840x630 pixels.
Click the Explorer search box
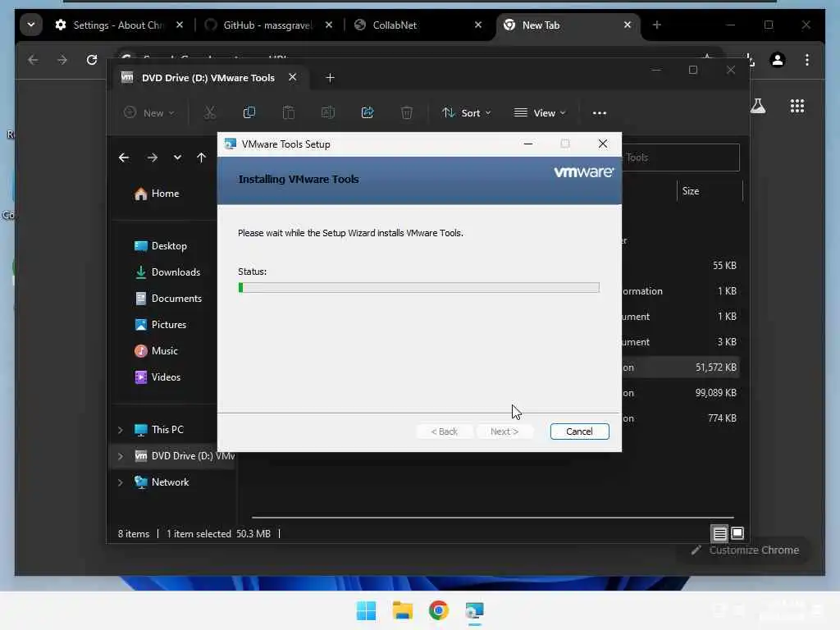680,157
